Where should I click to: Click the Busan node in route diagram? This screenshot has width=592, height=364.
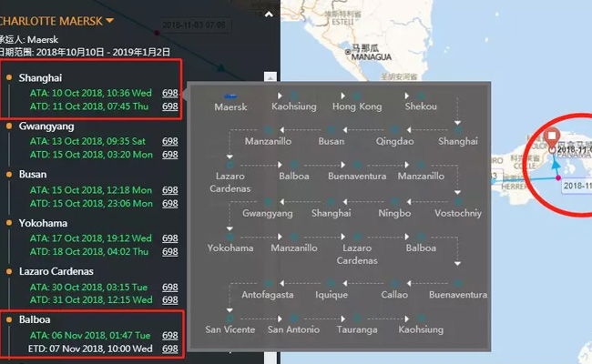pyautogui.click(x=332, y=130)
